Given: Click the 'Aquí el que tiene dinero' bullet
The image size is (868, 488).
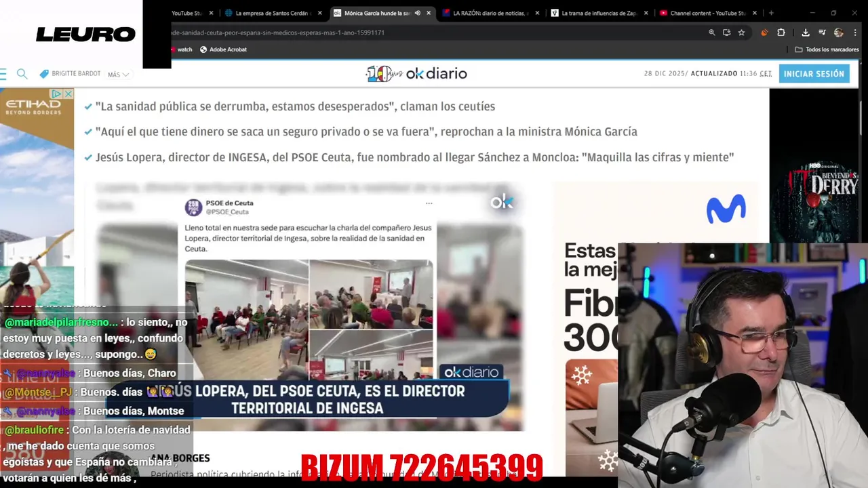Looking at the screenshot, I should click(366, 131).
